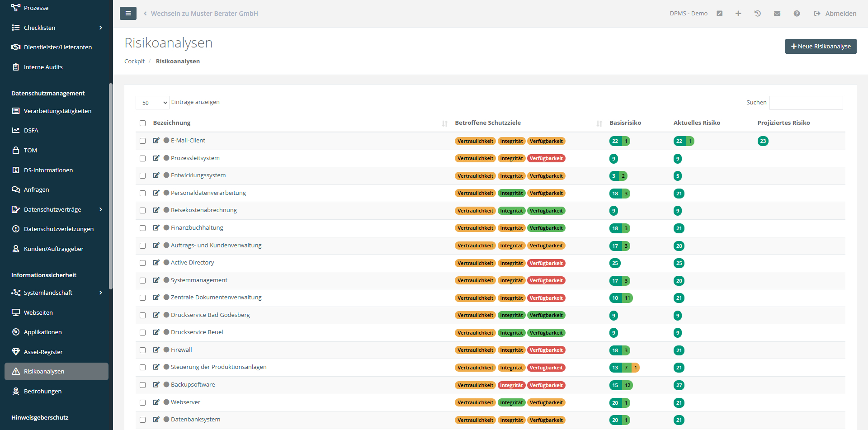
Task: Toggle select-all checkbox in table header
Action: click(x=143, y=123)
